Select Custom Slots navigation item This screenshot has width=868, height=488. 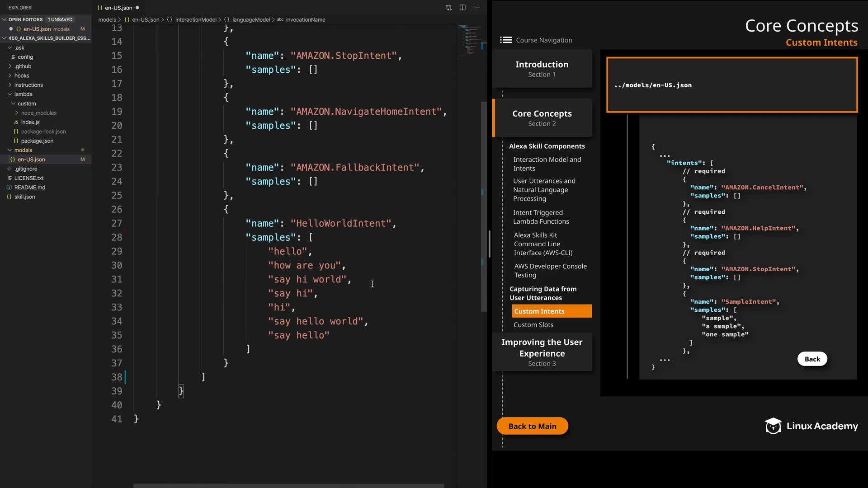[x=533, y=325]
